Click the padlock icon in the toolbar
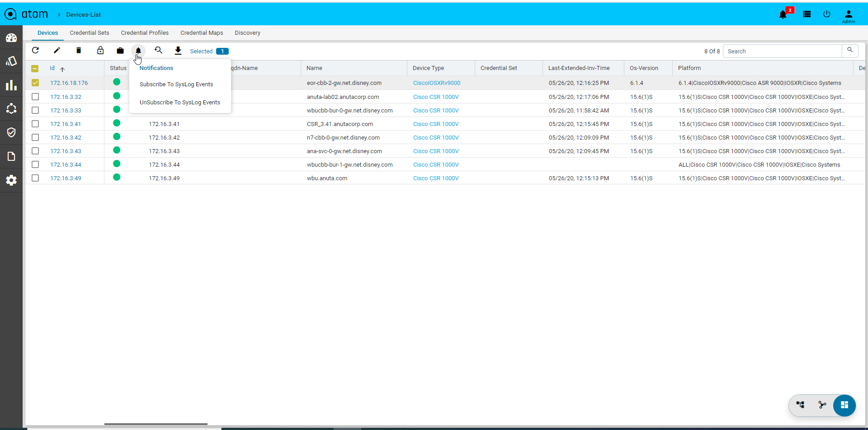868x430 pixels. coord(100,51)
